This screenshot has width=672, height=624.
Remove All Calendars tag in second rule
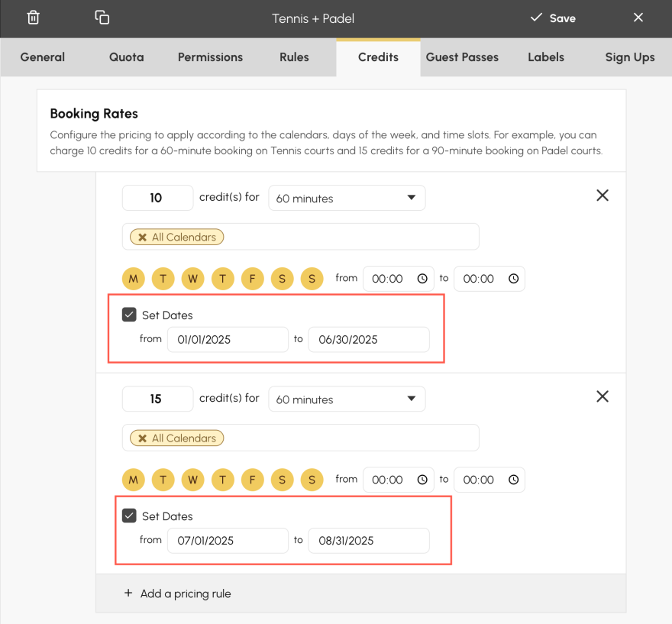point(143,438)
